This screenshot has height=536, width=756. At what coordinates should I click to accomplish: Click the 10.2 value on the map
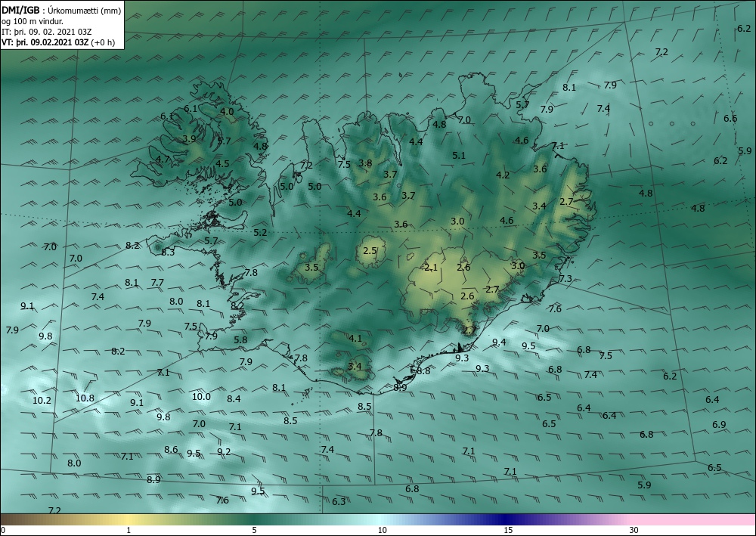point(42,401)
